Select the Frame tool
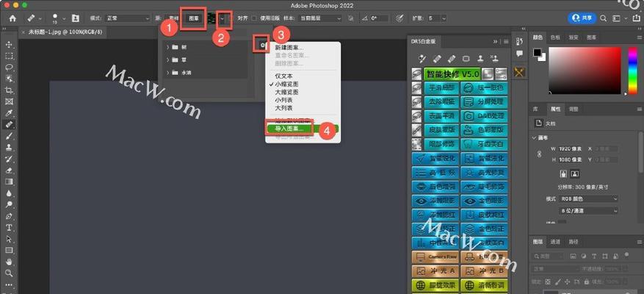Screen dimensions: 644x294 pyautogui.click(x=9, y=101)
